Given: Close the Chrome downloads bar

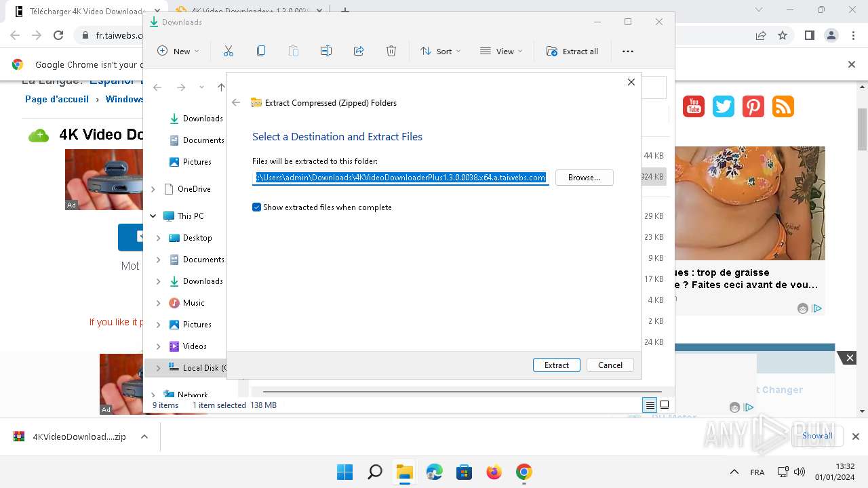Looking at the screenshot, I should [856, 436].
